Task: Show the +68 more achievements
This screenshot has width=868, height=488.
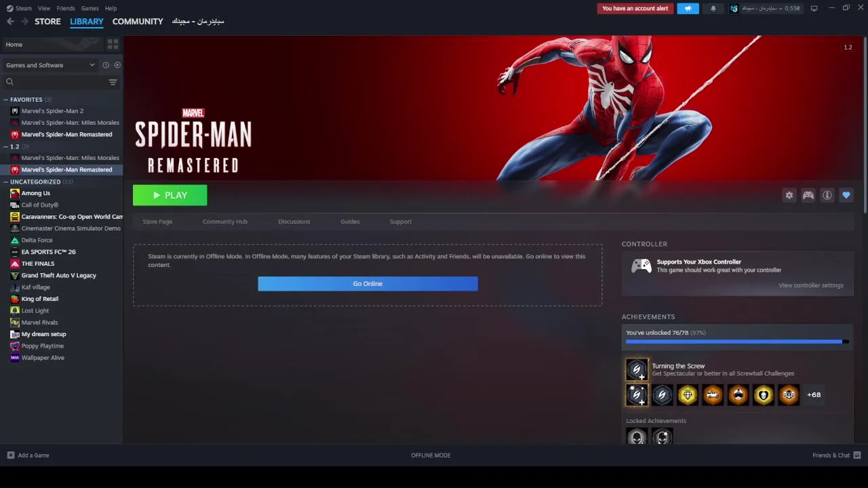Action: point(814,394)
